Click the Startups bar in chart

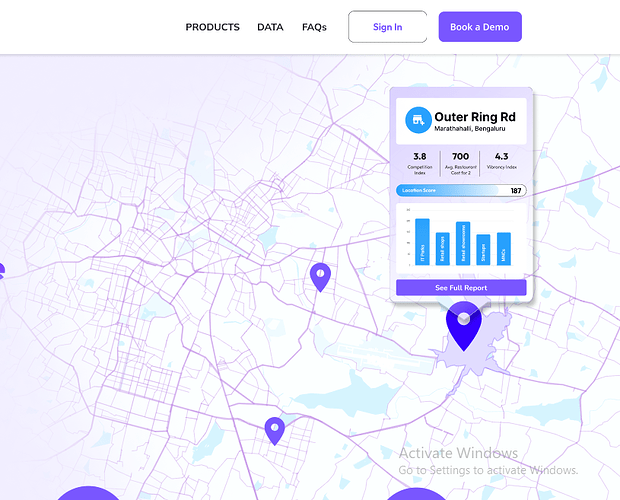[x=483, y=249]
